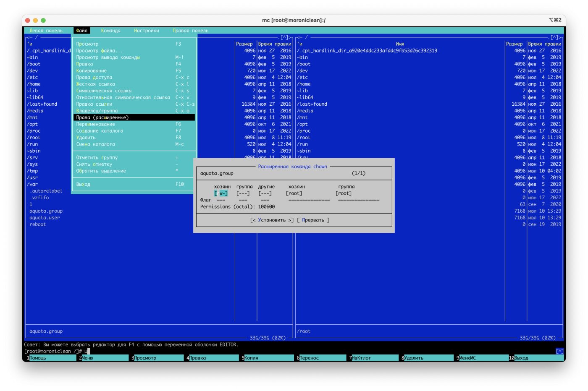Sort right panel by Время правки header
This screenshot has width=588, height=391.
pos(545,44)
